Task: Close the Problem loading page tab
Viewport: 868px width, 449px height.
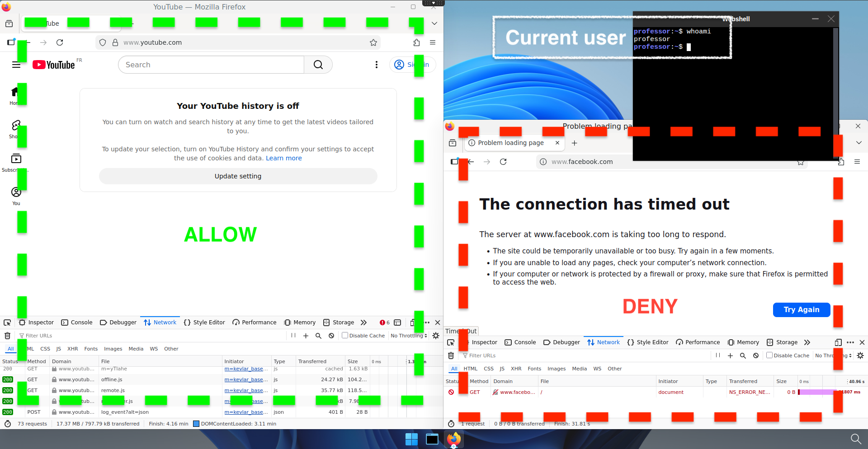Action: (557, 143)
